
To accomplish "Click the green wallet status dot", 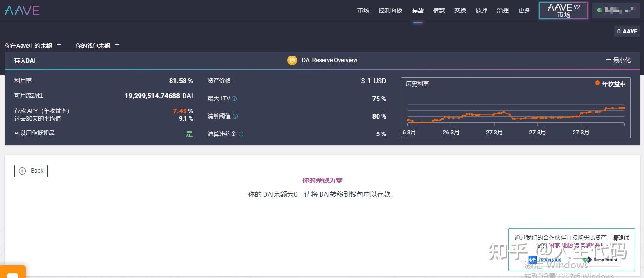I will 599,10.
